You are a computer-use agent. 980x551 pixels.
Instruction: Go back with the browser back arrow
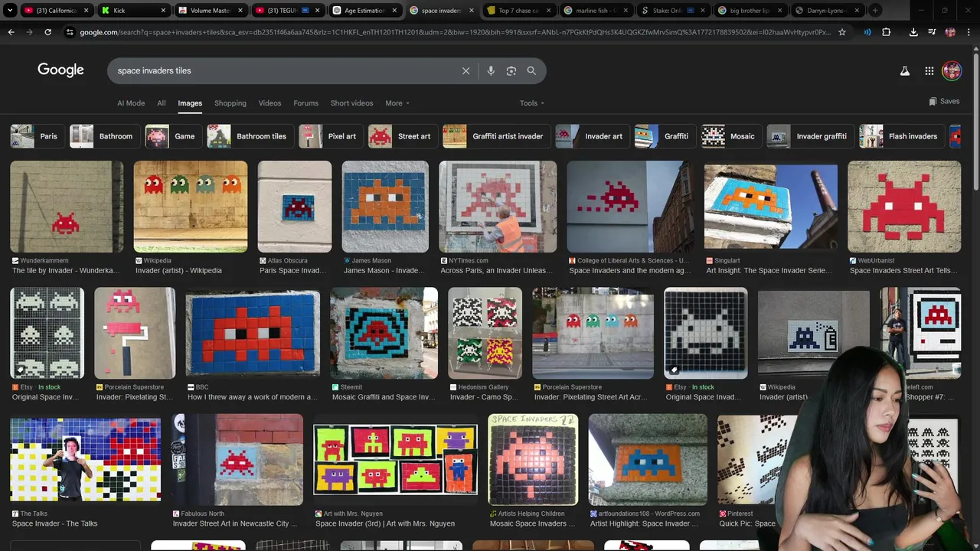(x=11, y=32)
